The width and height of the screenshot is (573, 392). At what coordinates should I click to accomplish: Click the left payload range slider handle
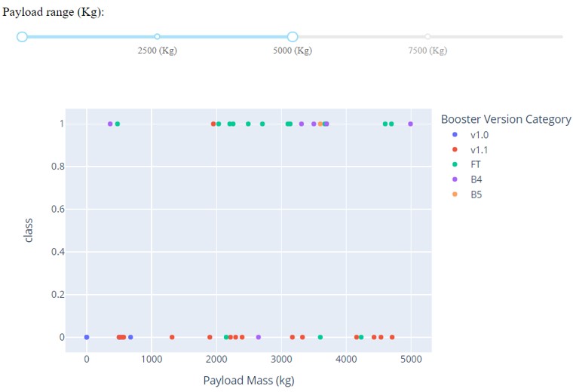coord(22,36)
